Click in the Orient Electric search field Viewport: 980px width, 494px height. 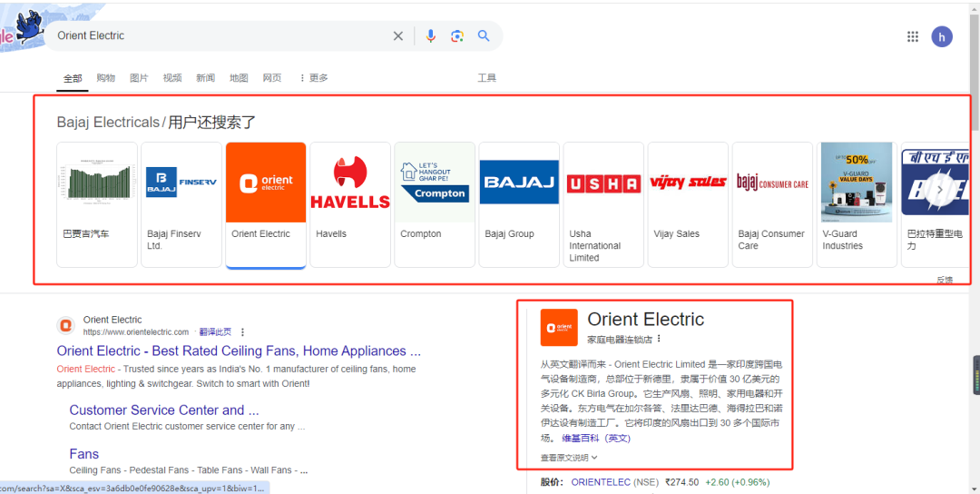219,35
